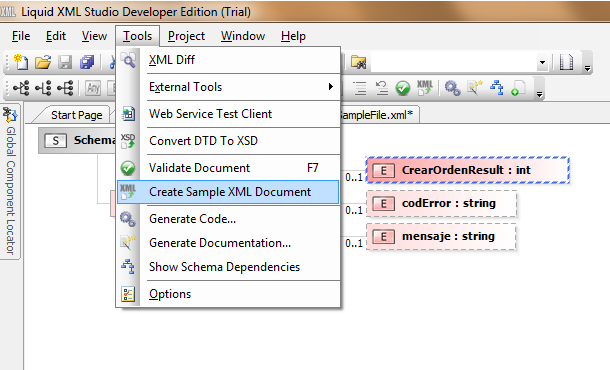Click the undo-indent arrow lines icon
610x370 pixels.
tap(382, 88)
